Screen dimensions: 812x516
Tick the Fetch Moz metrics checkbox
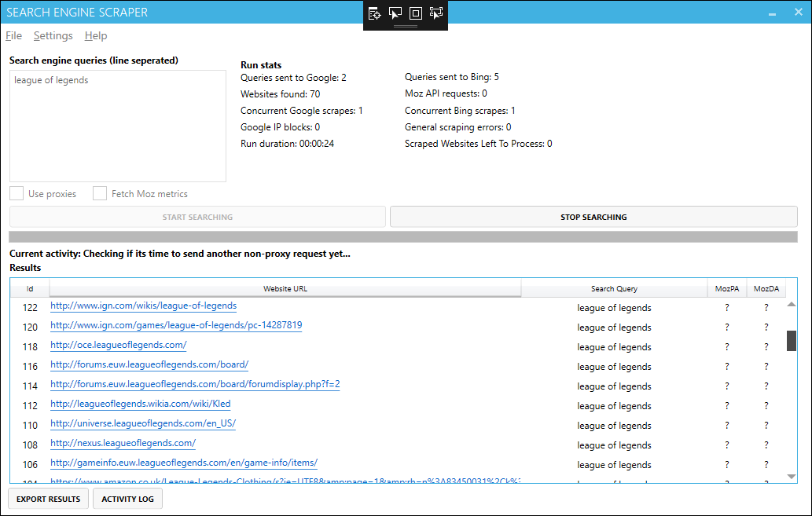[99, 193]
